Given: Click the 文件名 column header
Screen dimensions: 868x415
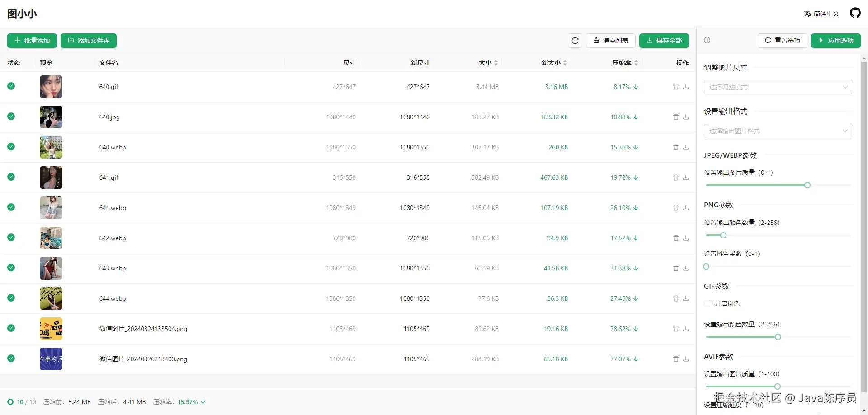Looking at the screenshot, I should 109,63.
